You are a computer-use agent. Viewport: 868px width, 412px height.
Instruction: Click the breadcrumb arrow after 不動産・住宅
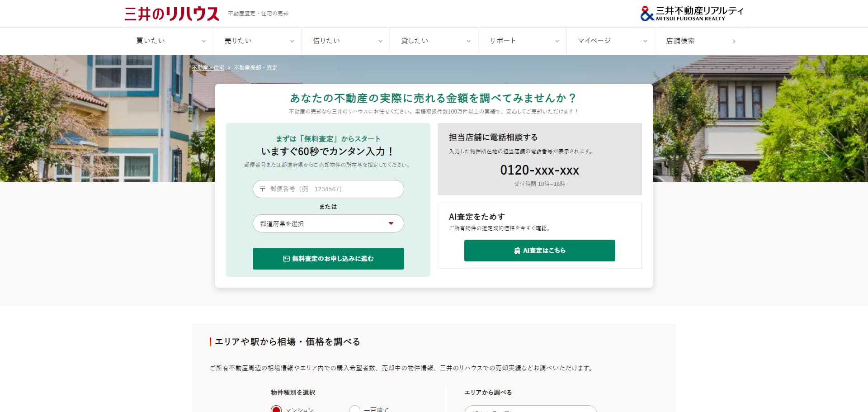tap(228, 68)
